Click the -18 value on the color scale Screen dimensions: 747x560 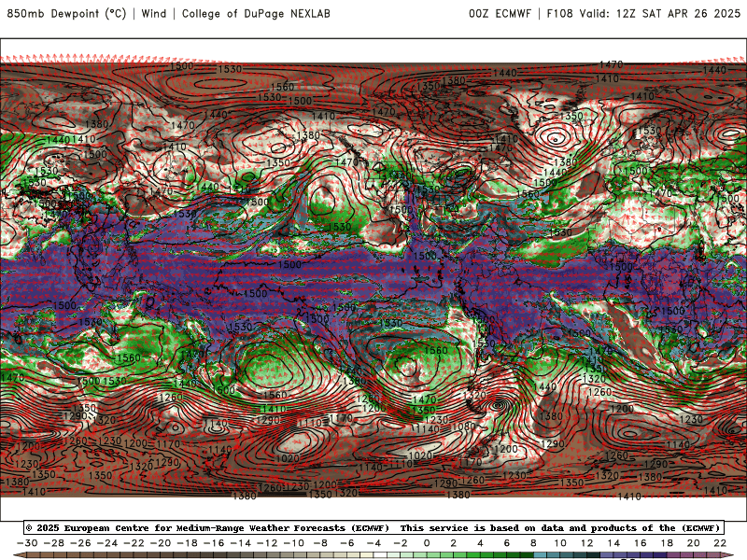point(188,543)
